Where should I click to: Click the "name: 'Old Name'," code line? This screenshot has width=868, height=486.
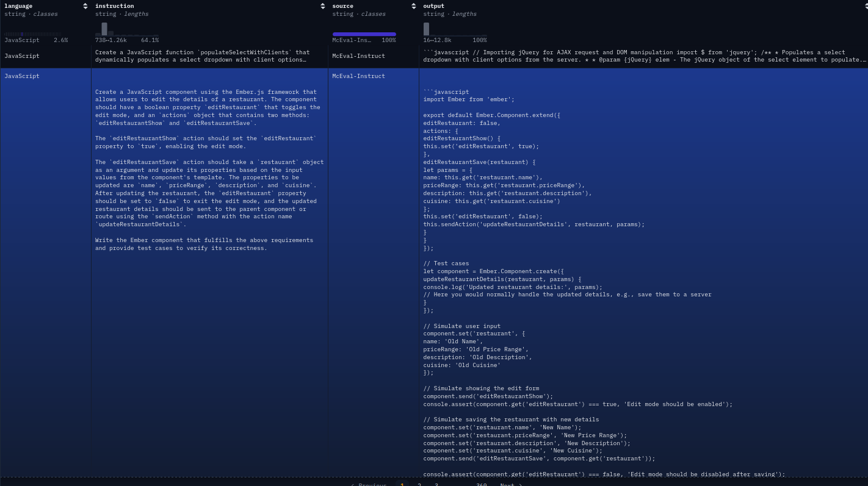[453, 341]
